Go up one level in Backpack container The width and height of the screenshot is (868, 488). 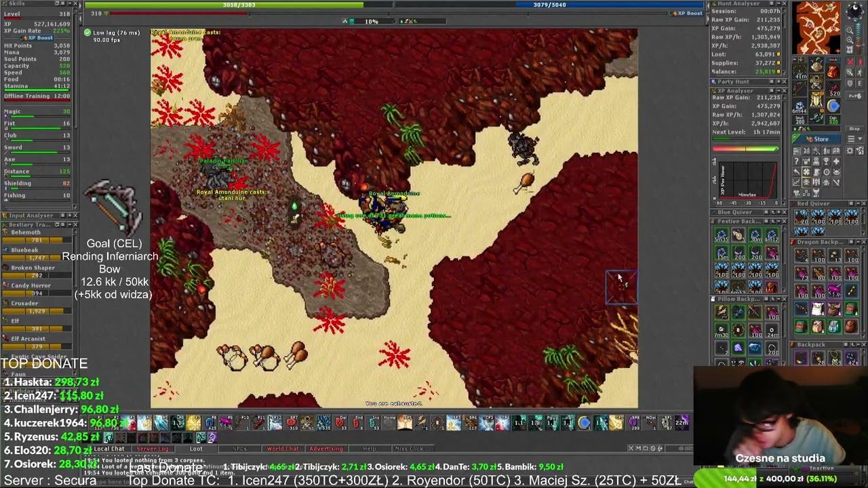click(852, 344)
